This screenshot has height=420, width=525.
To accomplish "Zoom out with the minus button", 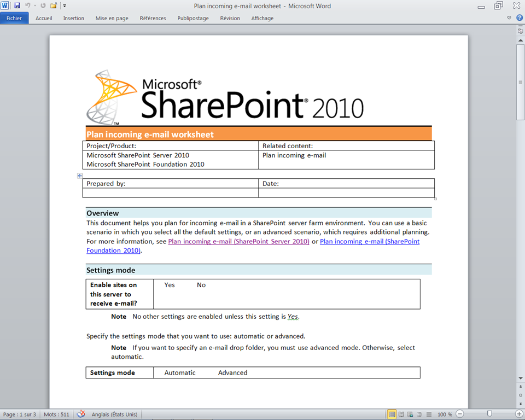I will (x=460, y=415).
